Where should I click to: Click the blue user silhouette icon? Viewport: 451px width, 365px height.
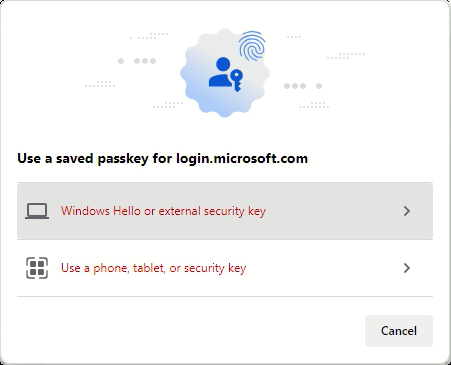coord(220,72)
